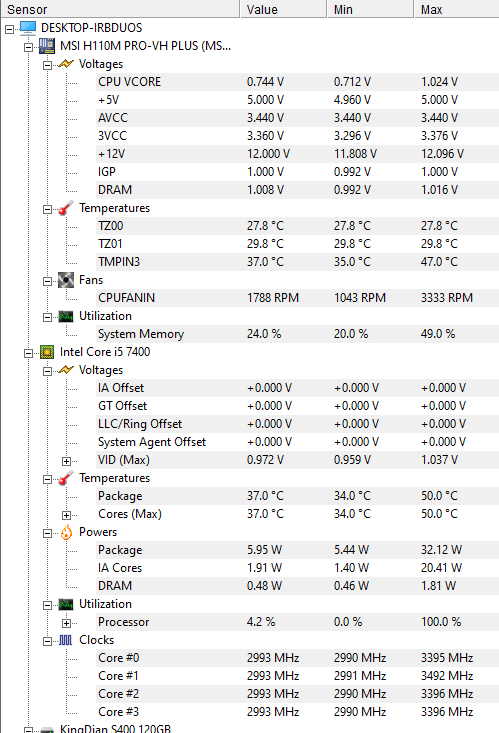Click the CPU Utilization graph icon
Screen dimensions: 499x733
coord(66,604)
